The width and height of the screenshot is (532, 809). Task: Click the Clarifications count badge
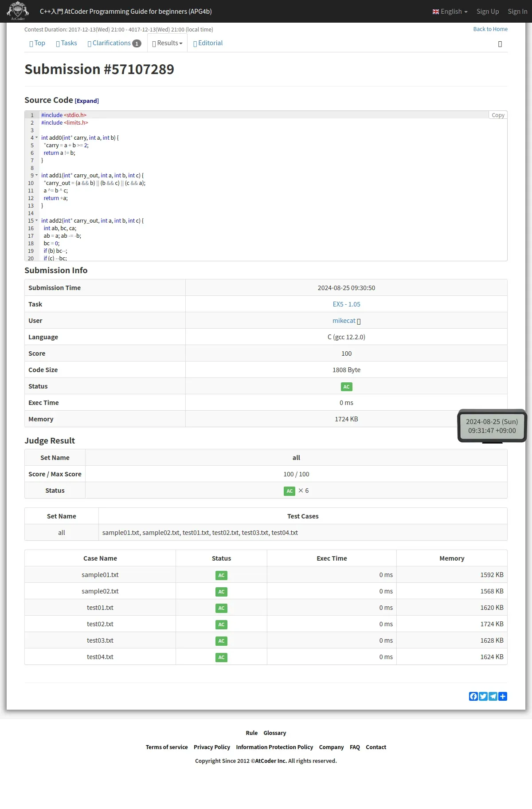(137, 43)
